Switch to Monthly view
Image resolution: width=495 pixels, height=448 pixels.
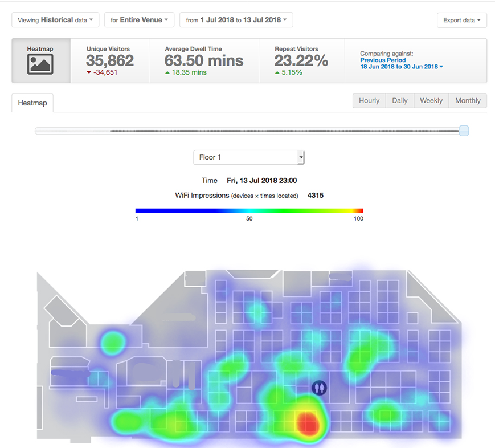468,101
